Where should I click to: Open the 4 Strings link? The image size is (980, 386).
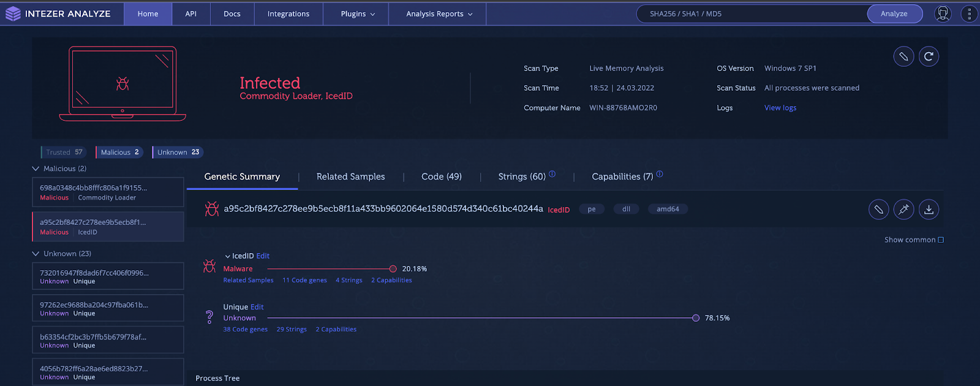349,280
